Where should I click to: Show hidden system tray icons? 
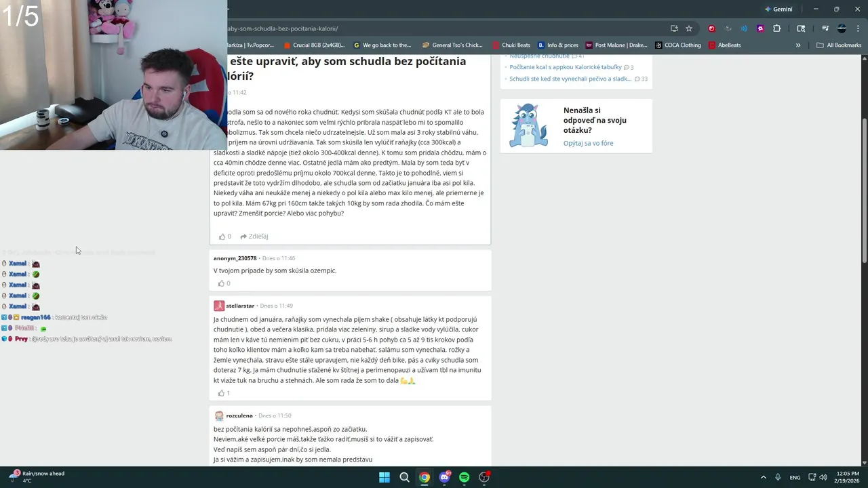pos(763,477)
